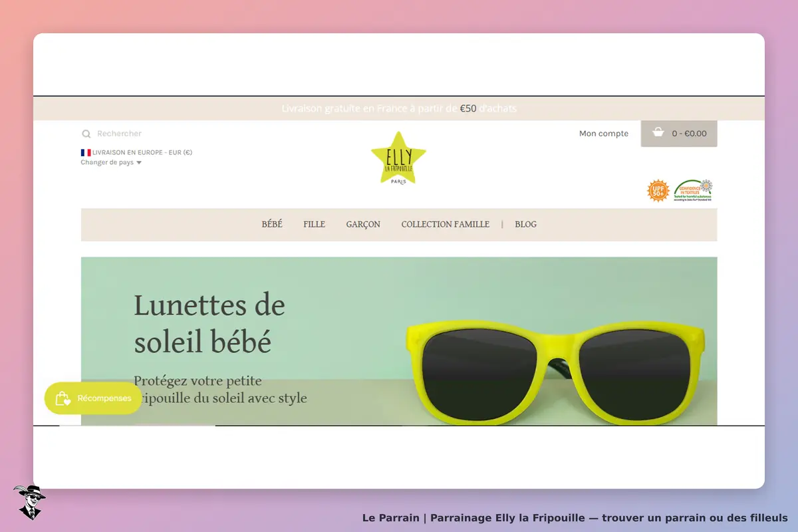Click the Elly la Fripouille star logo
Image resolution: width=798 pixels, height=532 pixels.
[398, 158]
